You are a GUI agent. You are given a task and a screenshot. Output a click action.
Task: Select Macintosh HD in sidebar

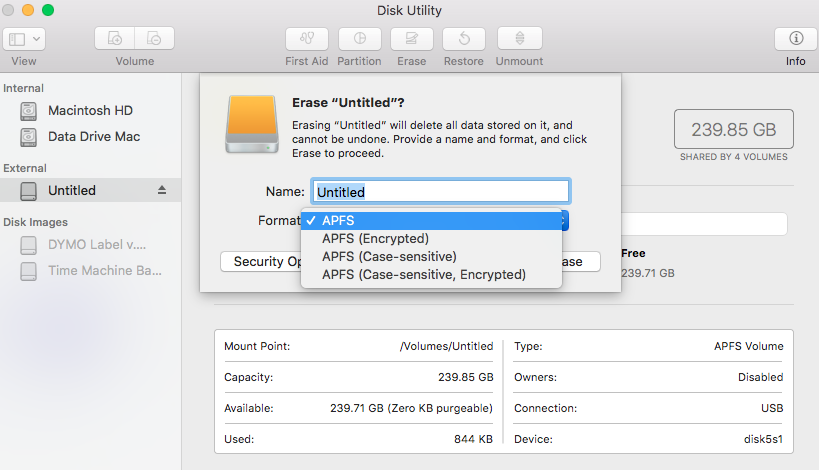coord(90,111)
